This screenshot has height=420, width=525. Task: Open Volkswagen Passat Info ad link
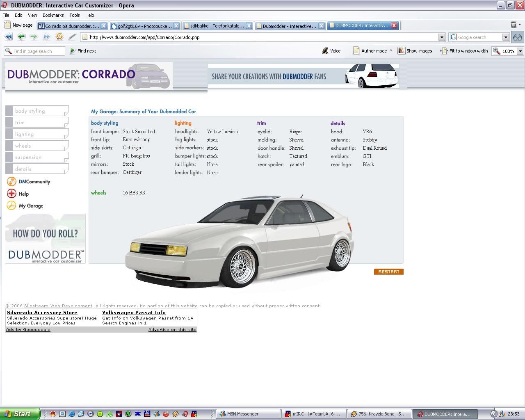click(134, 313)
